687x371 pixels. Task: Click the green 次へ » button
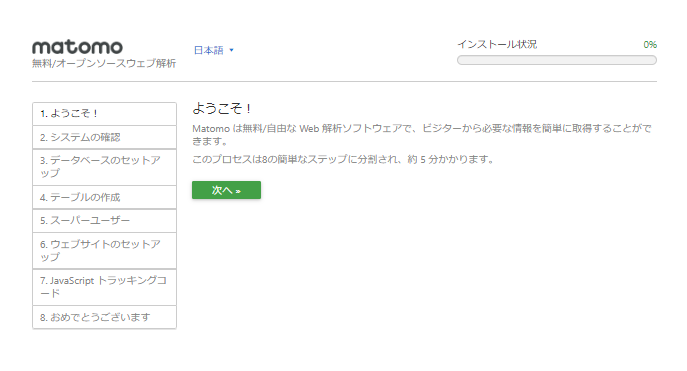(226, 190)
